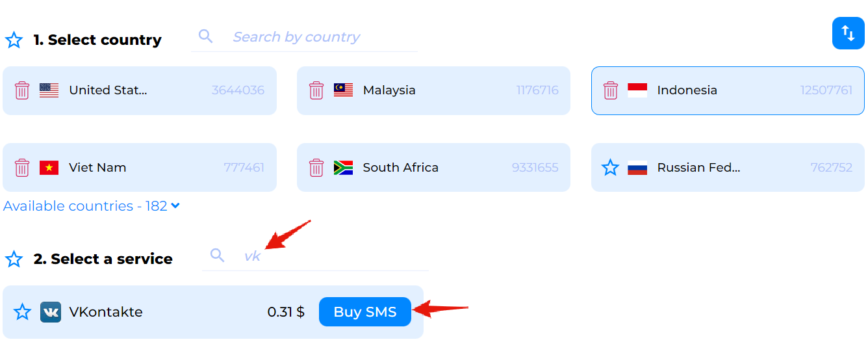Click the trash icon beside Indonesia
Screen dimensions: 868x342
611,90
